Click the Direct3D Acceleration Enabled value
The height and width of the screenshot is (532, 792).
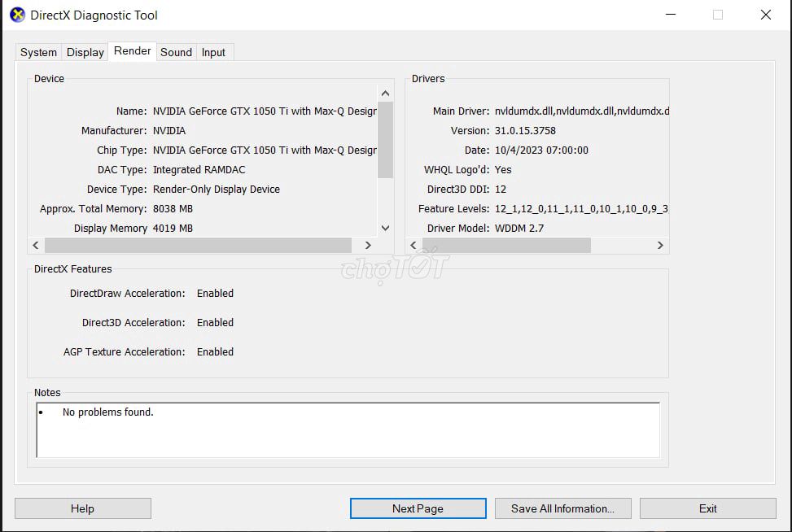pyautogui.click(x=215, y=322)
